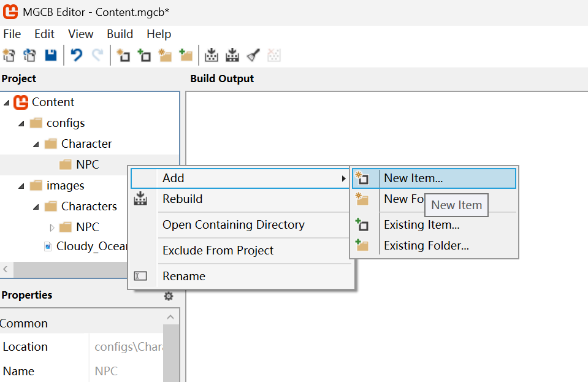Select the Cloudy_Ocean file in the tree
The height and width of the screenshot is (382, 588).
tap(92, 246)
